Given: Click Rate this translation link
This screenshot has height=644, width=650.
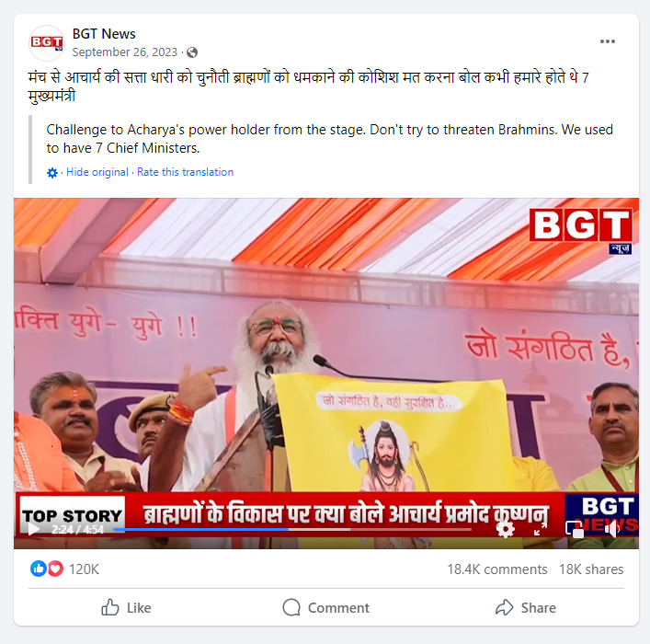Looking at the screenshot, I should click(186, 172).
